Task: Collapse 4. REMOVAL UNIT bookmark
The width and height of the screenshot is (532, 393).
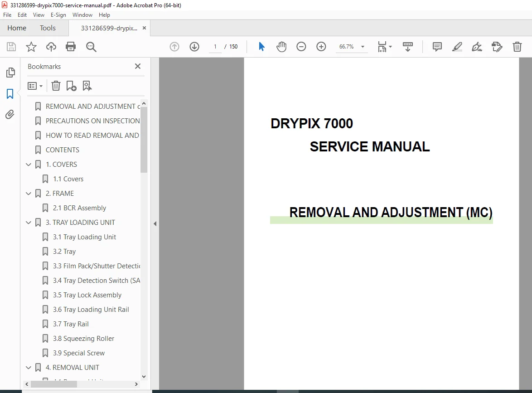Action: coord(29,368)
